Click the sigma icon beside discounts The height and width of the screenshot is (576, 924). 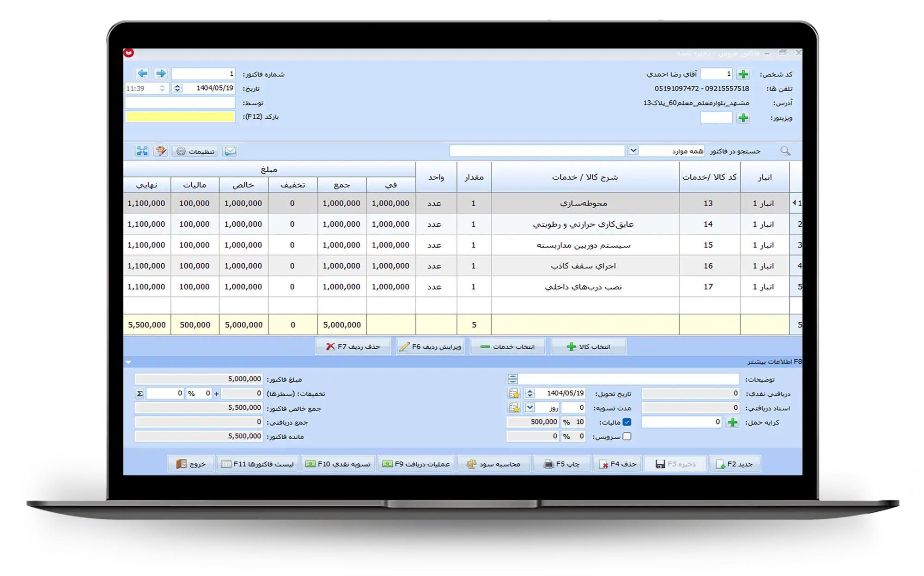tap(140, 394)
